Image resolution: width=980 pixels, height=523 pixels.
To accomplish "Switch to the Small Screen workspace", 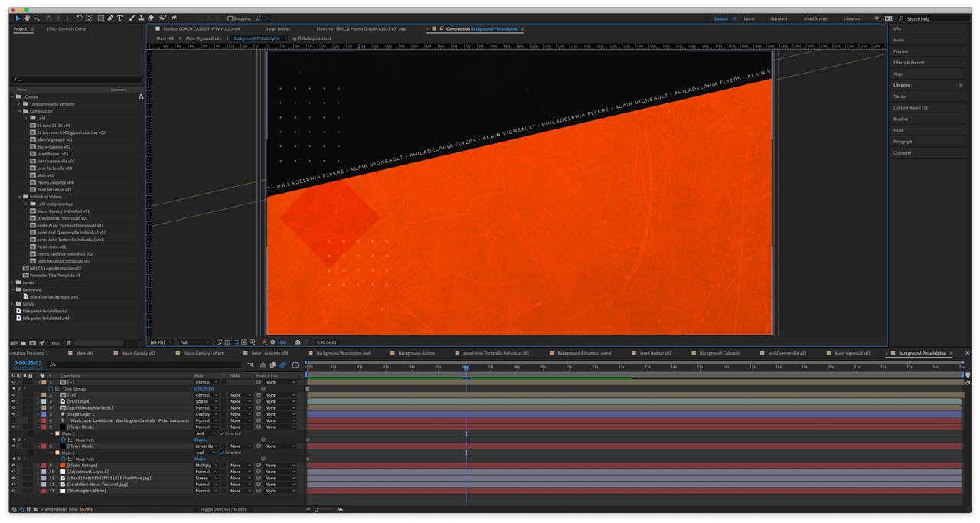I will coord(815,18).
